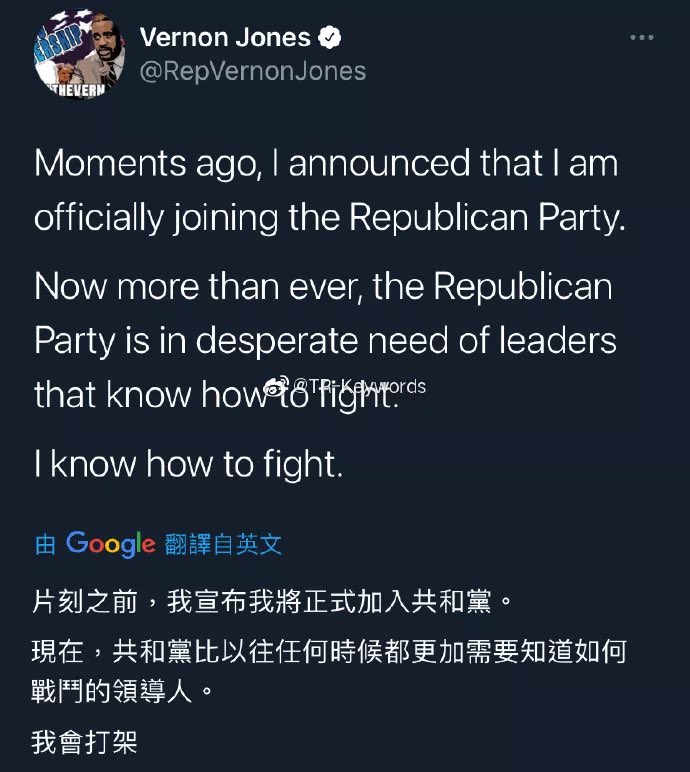Click the "Now more than ever" line
This screenshot has width=690, height=772.
coord(322,287)
